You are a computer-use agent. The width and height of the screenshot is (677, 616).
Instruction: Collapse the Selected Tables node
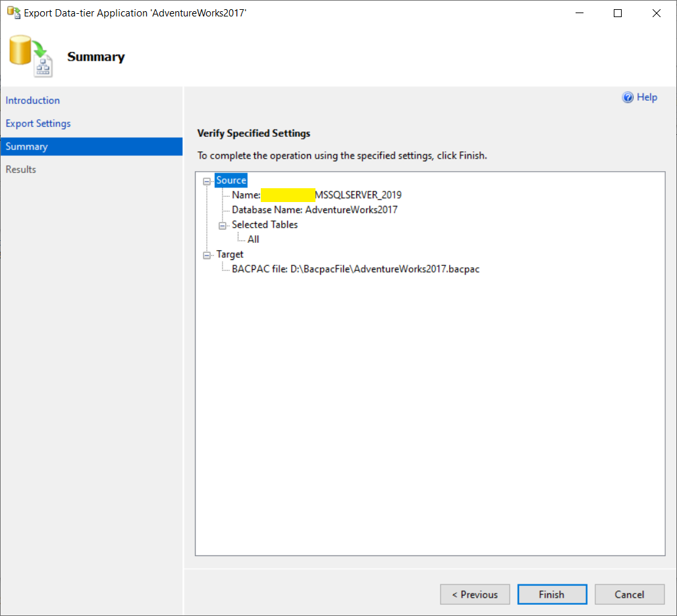223,226
